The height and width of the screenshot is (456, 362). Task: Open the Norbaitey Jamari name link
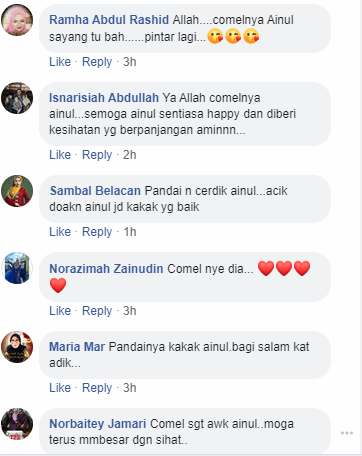(x=98, y=424)
